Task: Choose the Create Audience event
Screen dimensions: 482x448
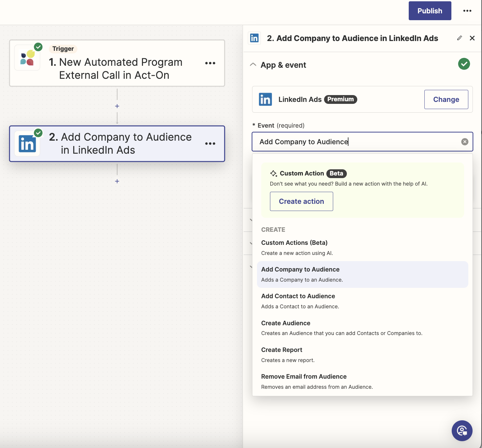Action: [362, 328]
